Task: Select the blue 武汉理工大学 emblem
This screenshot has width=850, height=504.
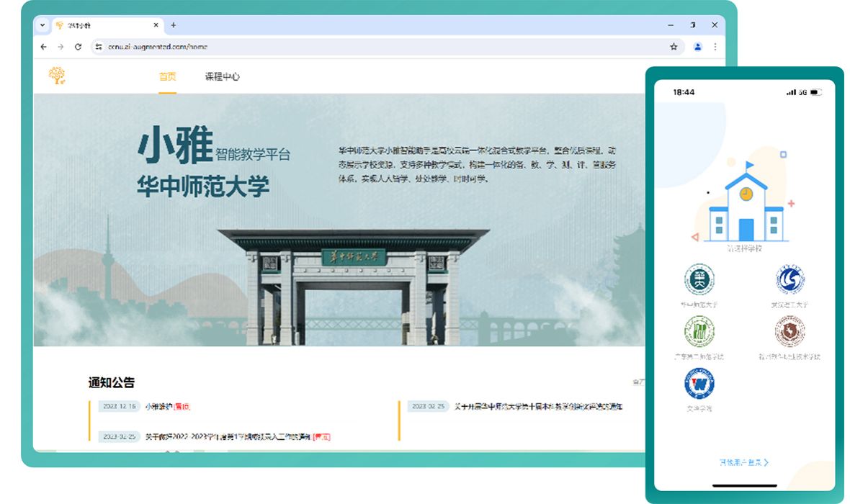Action: tap(789, 279)
